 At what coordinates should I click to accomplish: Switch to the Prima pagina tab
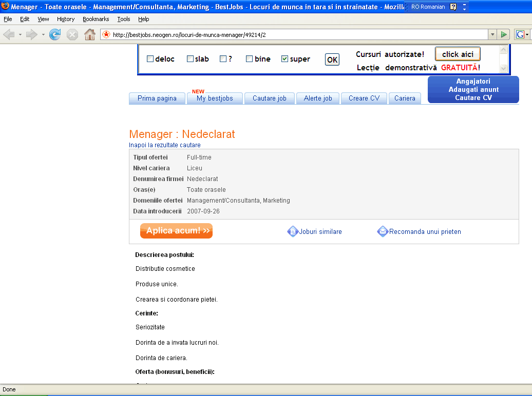click(x=157, y=98)
